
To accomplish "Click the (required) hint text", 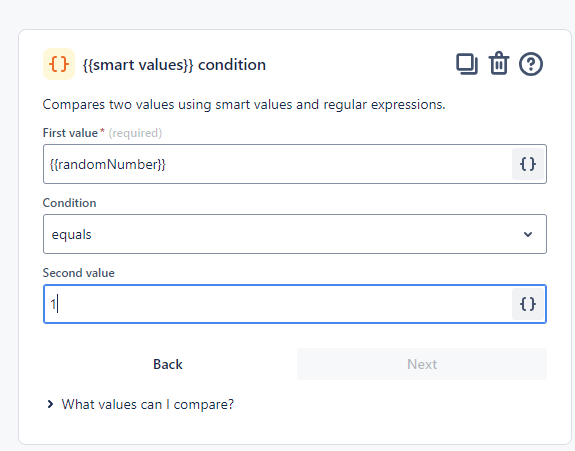I will point(135,133).
